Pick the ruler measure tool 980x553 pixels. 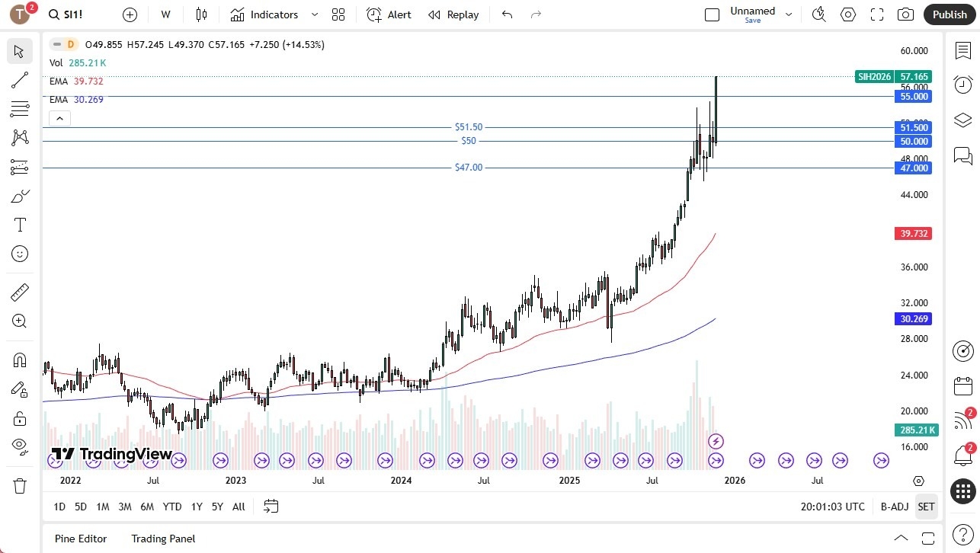(x=20, y=292)
